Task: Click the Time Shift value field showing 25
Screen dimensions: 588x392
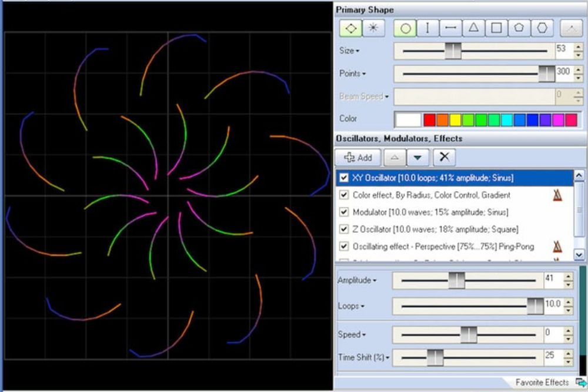Action: (x=554, y=357)
